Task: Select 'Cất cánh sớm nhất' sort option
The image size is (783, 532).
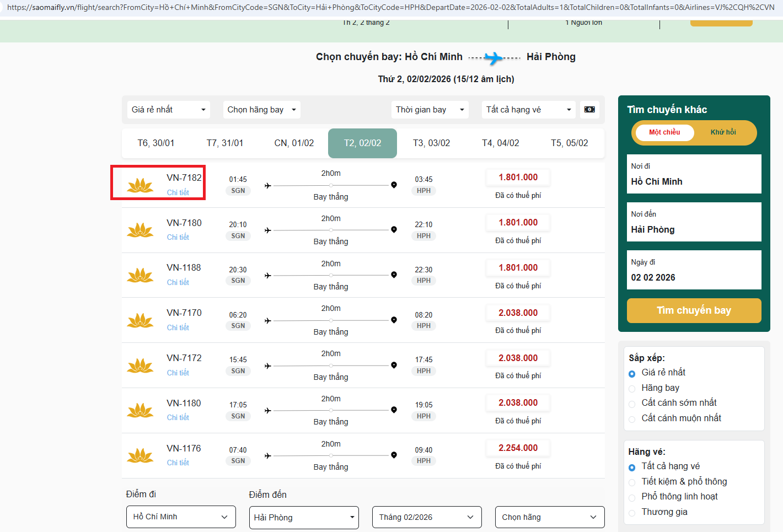Action: pyautogui.click(x=632, y=404)
